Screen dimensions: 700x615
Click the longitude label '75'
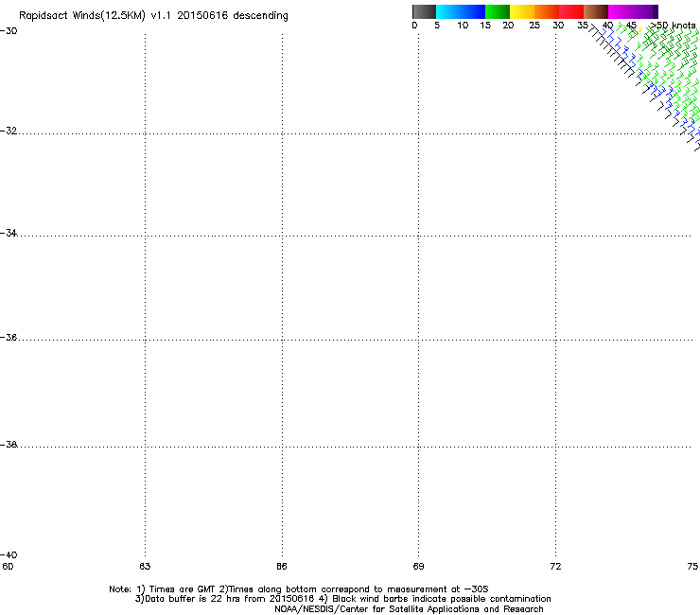pos(692,567)
